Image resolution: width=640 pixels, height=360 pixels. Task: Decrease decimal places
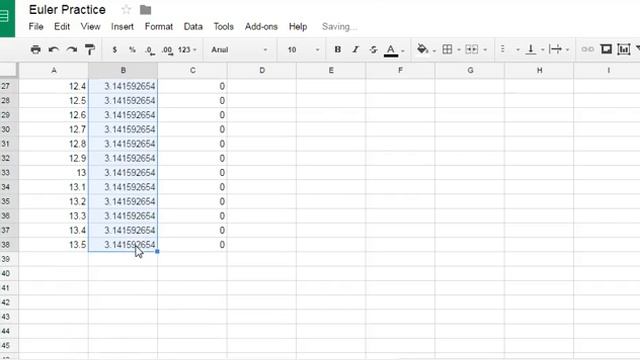click(150, 50)
